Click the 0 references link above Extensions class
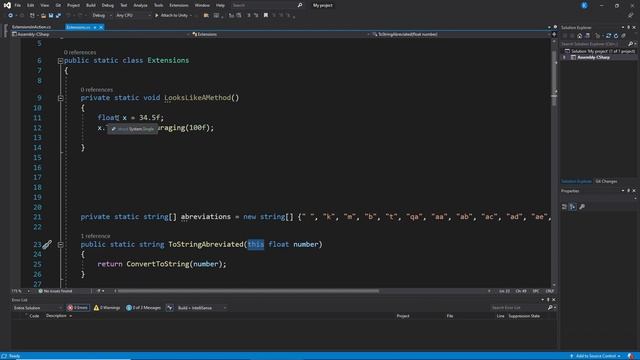The height and width of the screenshot is (360, 640). click(80, 52)
